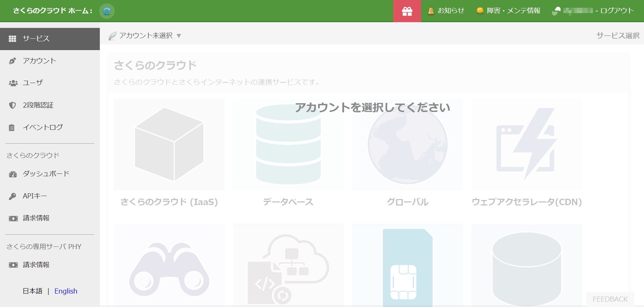Open the ダッシュボード dashboard
The width and height of the screenshot is (644, 307).
pos(46,174)
